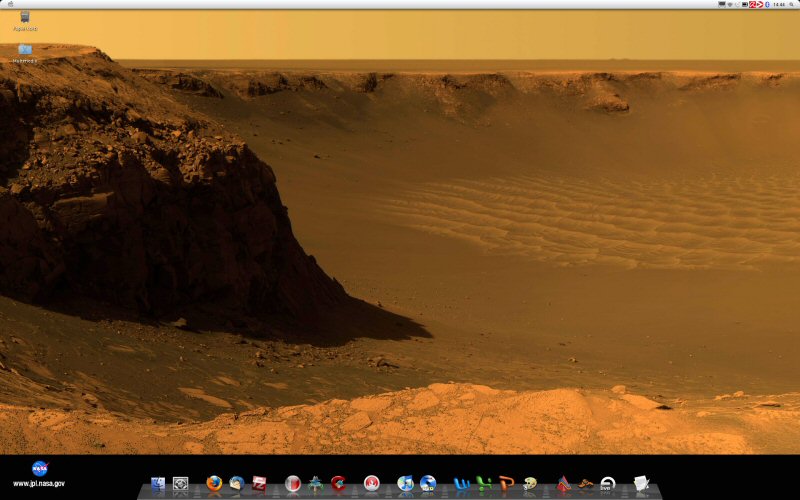Open the Apple menu
Image resolution: width=800 pixels, height=500 pixels.
(8, 4)
